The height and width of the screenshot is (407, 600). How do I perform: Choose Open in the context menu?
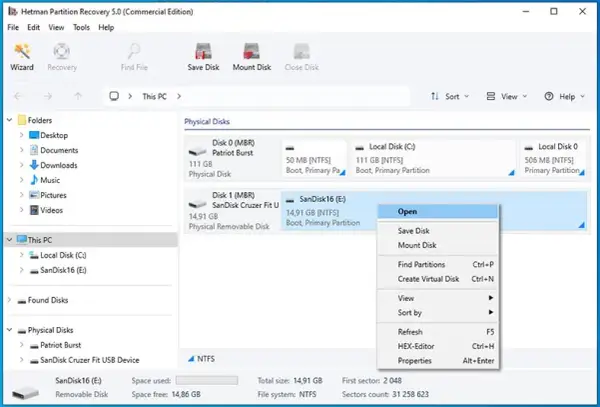pyautogui.click(x=438, y=212)
